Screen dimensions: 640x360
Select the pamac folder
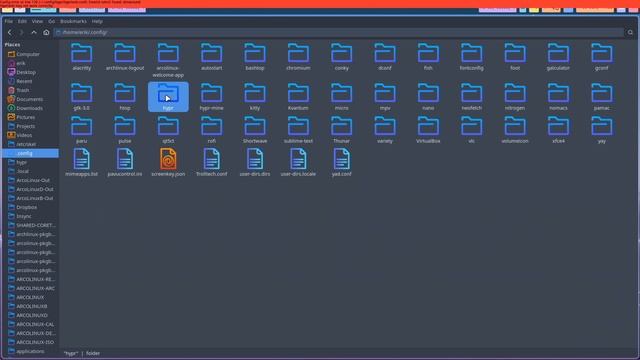pos(602,97)
